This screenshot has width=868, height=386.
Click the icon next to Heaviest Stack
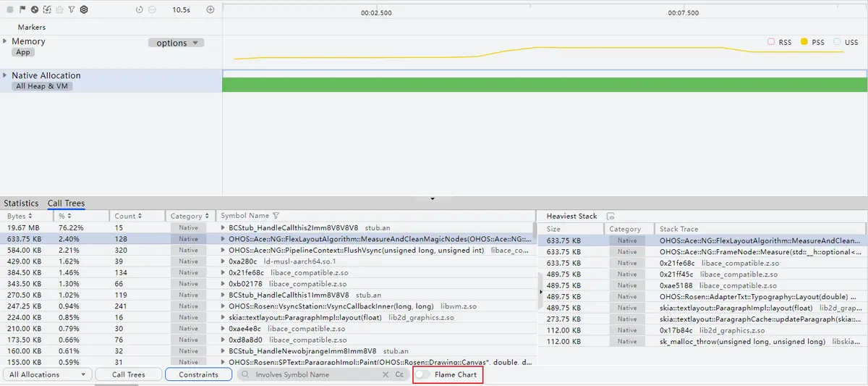(610, 216)
